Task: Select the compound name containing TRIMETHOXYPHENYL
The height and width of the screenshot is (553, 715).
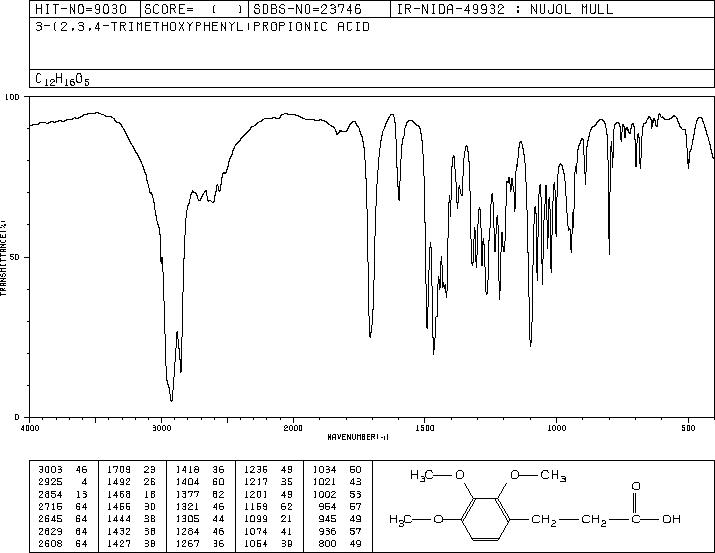Action: [x=202, y=27]
